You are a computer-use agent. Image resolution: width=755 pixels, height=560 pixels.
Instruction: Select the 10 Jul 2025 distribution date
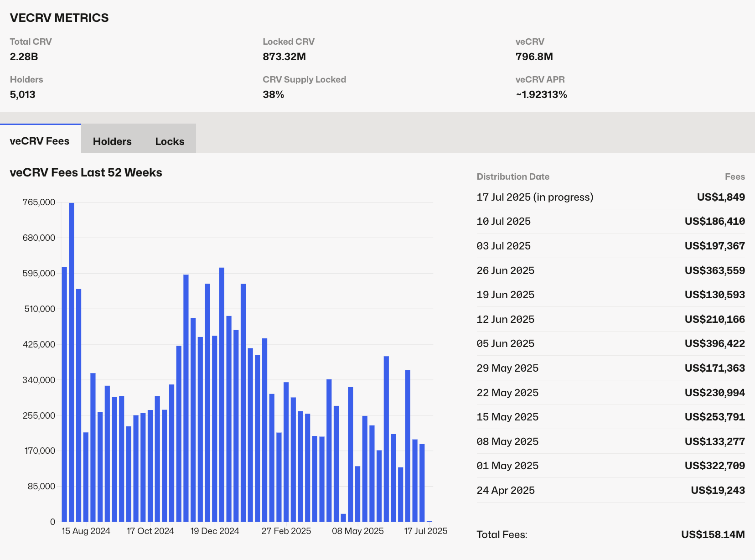pyautogui.click(x=503, y=221)
